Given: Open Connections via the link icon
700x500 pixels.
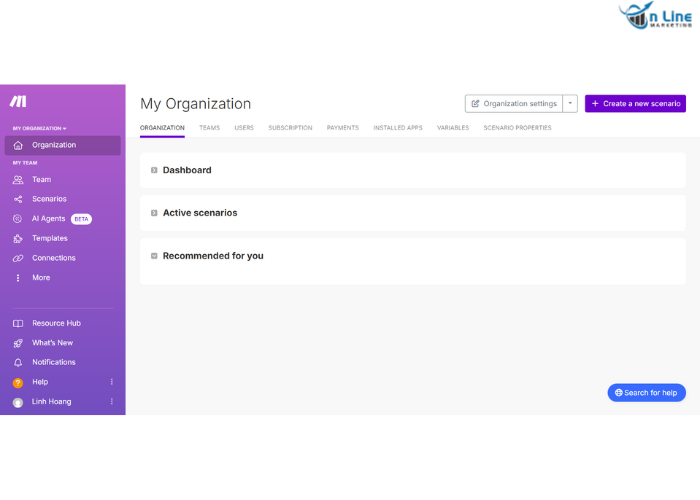Looking at the screenshot, I should 18,258.
